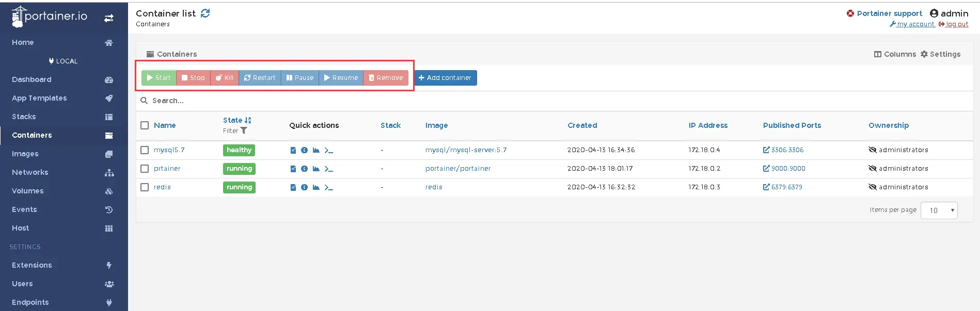
Task: Toggle sidebar collapse arrows icon
Action: click(108, 18)
